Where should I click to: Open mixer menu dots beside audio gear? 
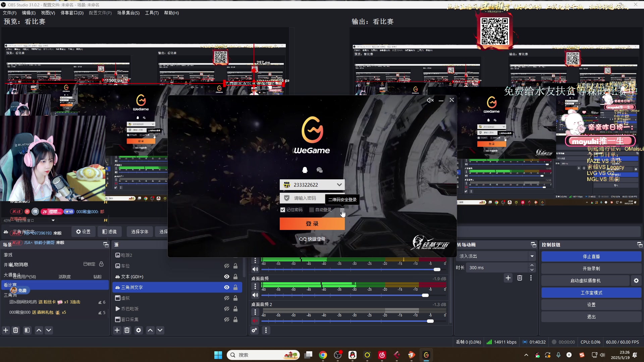(x=266, y=330)
